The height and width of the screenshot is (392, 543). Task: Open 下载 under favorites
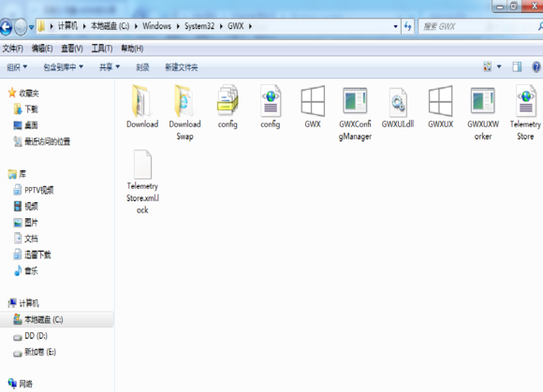tap(31, 109)
